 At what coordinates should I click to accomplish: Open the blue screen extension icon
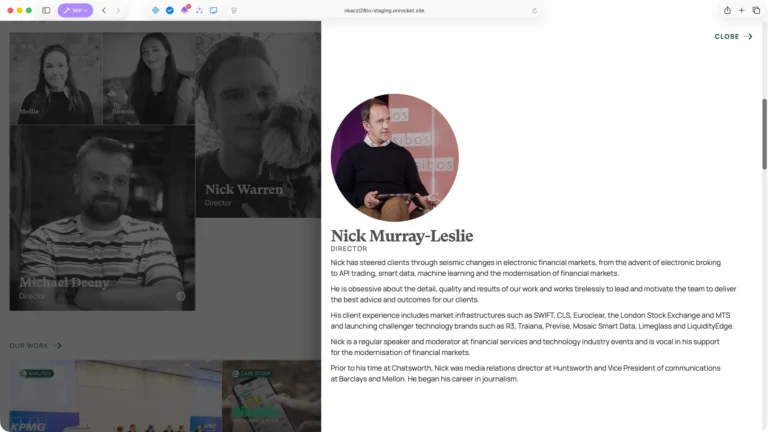[214, 10]
